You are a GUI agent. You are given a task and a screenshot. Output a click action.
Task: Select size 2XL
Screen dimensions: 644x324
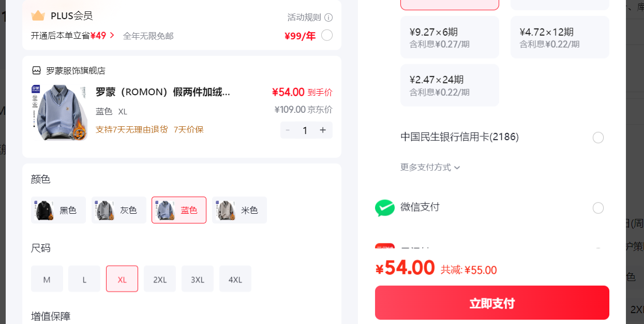click(x=160, y=279)
